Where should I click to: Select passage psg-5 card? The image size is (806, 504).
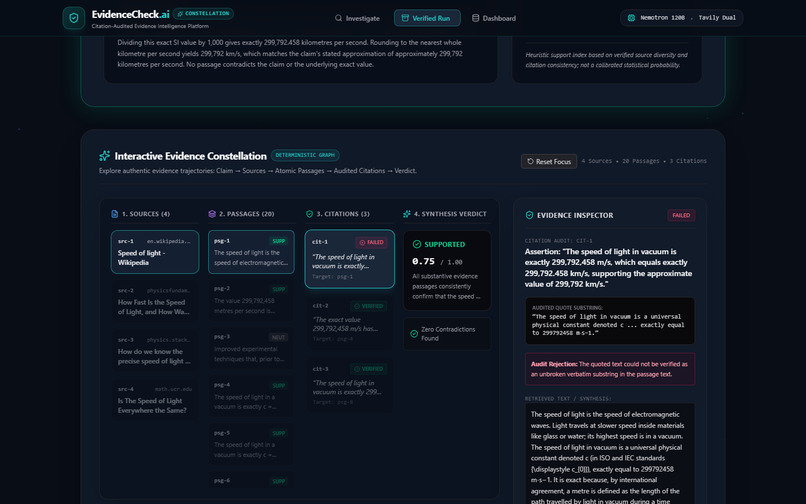(251, 444)
